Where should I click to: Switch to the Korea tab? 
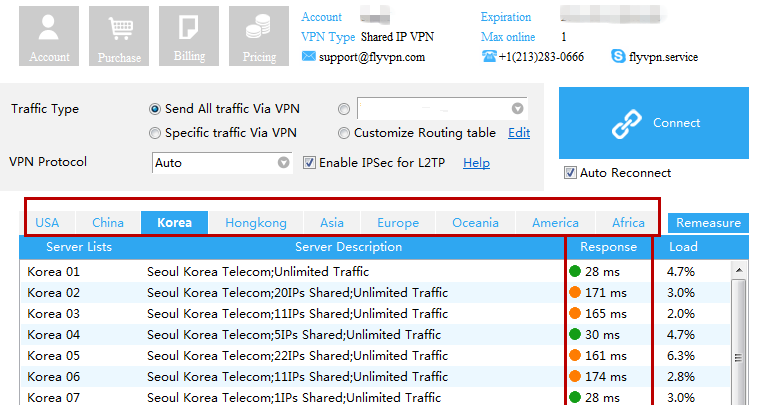click(x=175, y=223)
